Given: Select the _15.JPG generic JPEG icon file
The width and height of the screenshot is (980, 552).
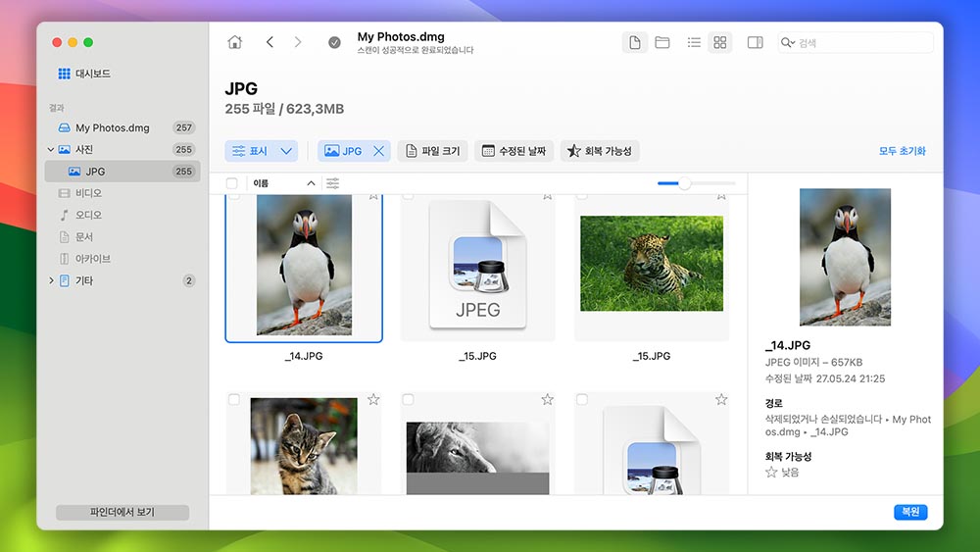Looking at the screenshot, I should (477, 265).
